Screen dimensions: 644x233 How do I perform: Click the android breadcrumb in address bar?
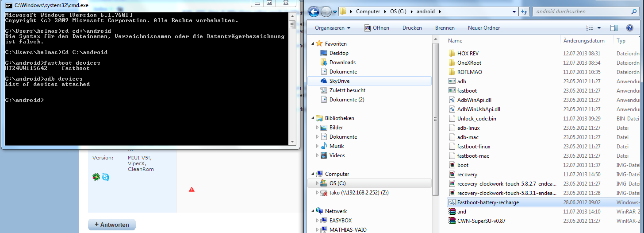pos(425,12)
